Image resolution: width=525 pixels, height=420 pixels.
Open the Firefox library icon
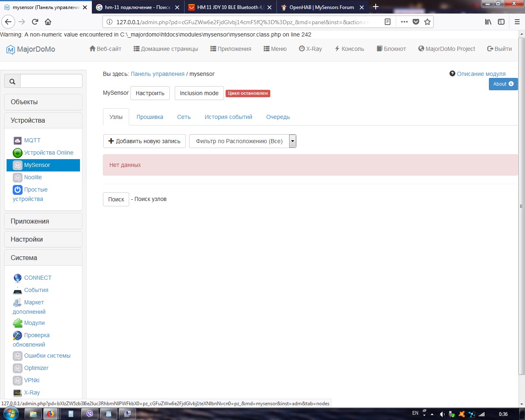pos(488,22)
